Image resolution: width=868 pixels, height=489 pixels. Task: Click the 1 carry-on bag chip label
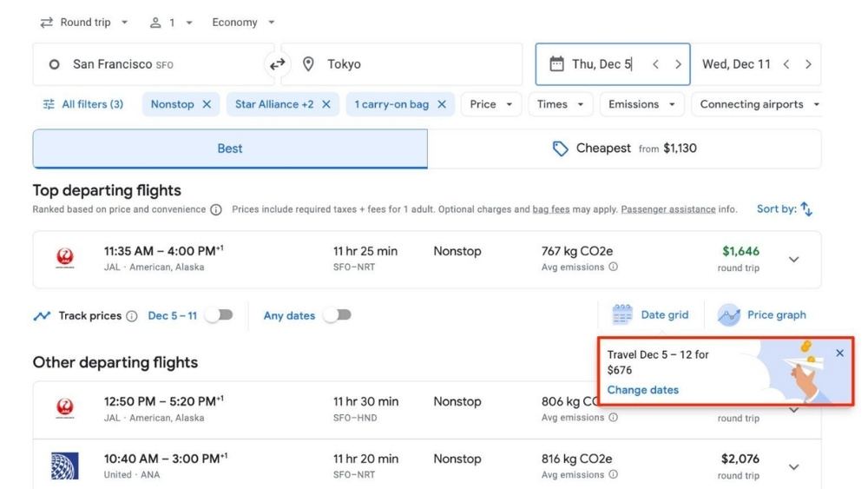click(x=391, y=104)
